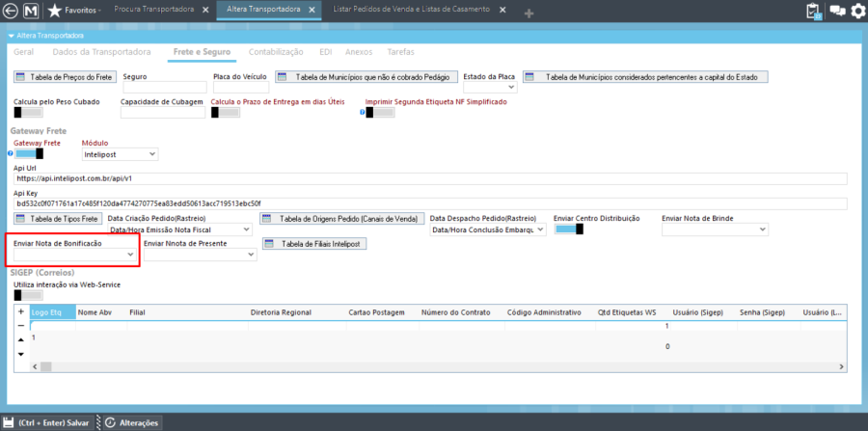Open Data Criação Pedido dropdown
This screenshot has width=868, height=431.
179,229
